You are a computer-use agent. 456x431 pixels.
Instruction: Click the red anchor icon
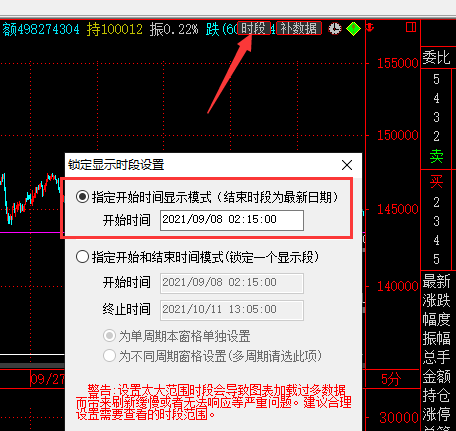pyautogui.click(x=370, y=28)
